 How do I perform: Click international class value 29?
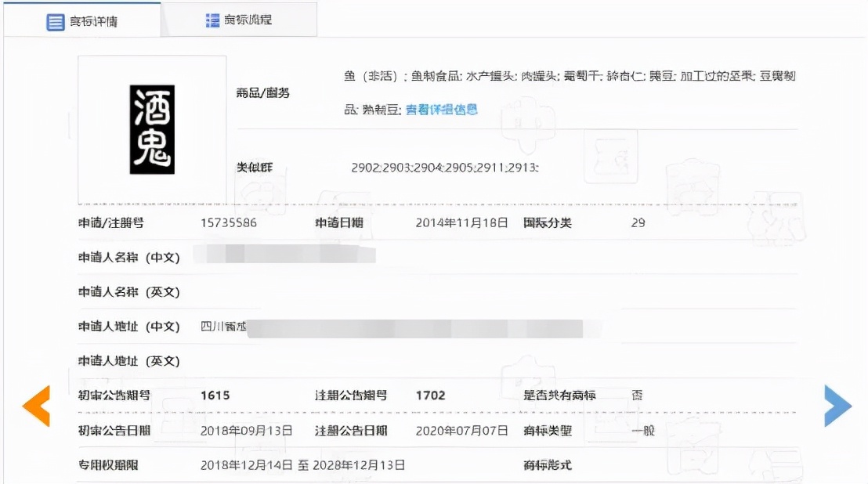click(638, 223)
